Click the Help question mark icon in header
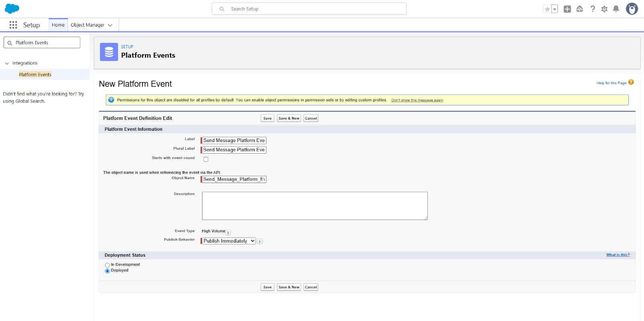The width and height of the screenshot is (644, 321). [592, 9]
